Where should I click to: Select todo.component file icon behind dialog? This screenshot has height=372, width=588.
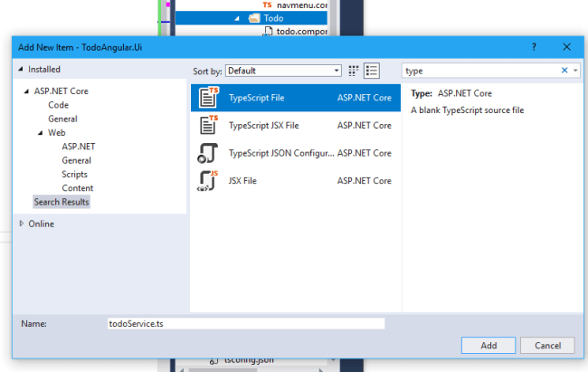268,31
